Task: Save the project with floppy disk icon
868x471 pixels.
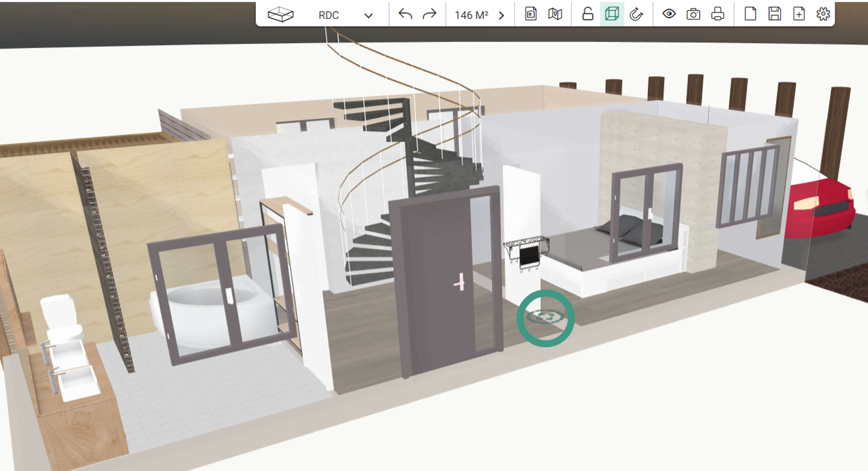Action: click(x=775, y=14)
